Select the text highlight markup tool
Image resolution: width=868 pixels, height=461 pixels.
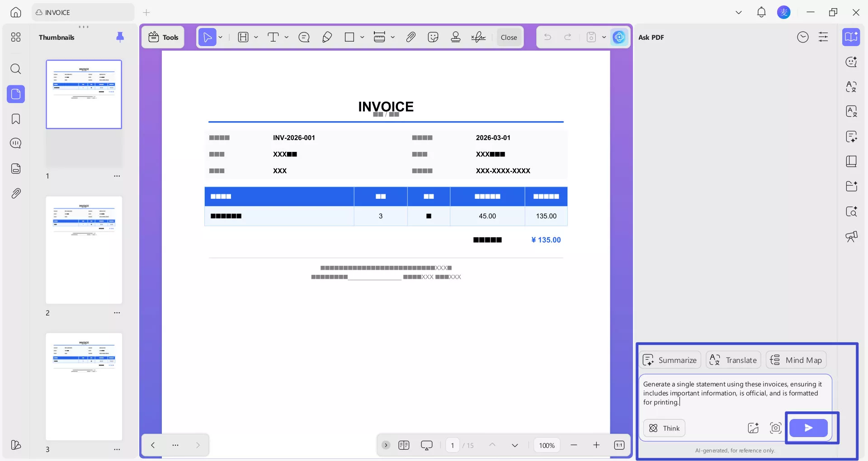pyautogui.click(x=243, y=37)
